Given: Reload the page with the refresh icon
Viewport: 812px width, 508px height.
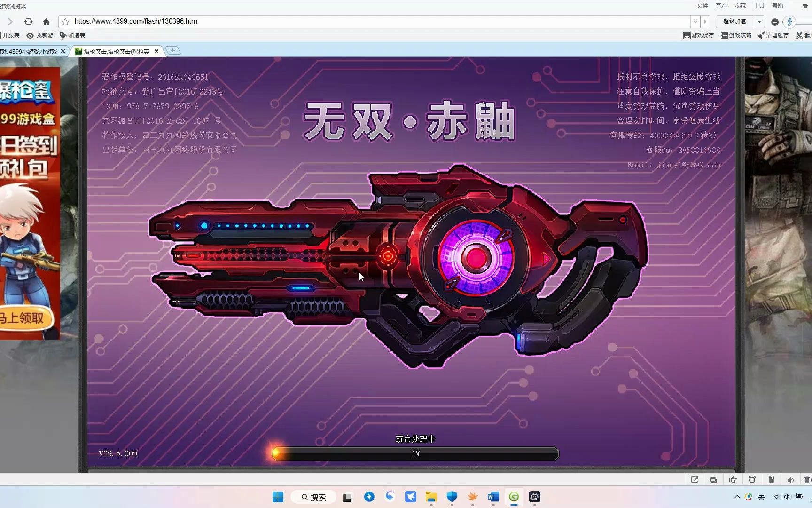Looking at the screenshot, I should click(28, 22).
